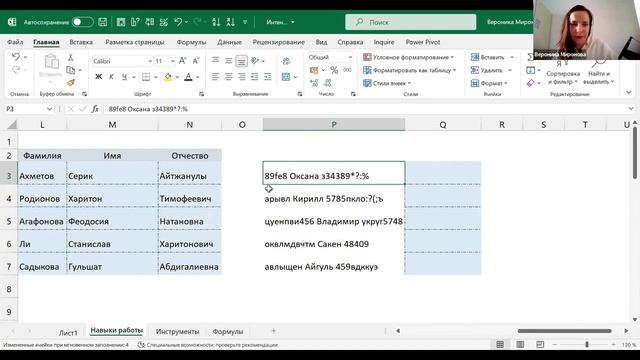Open Форматировать как таблицу dropdown

(409, 70)
